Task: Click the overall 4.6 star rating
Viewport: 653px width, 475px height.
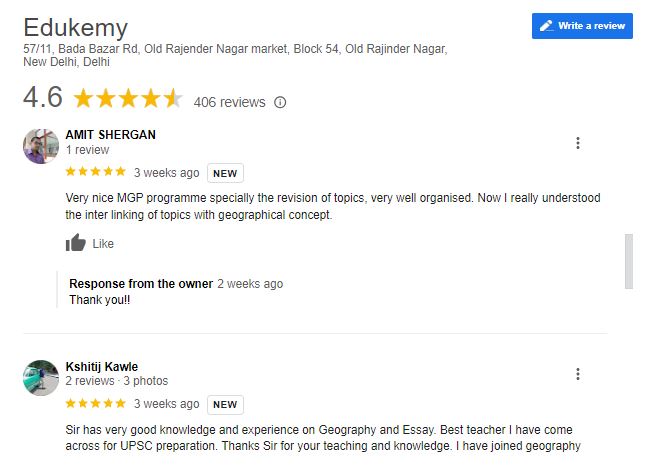Action: click(128, 99)
